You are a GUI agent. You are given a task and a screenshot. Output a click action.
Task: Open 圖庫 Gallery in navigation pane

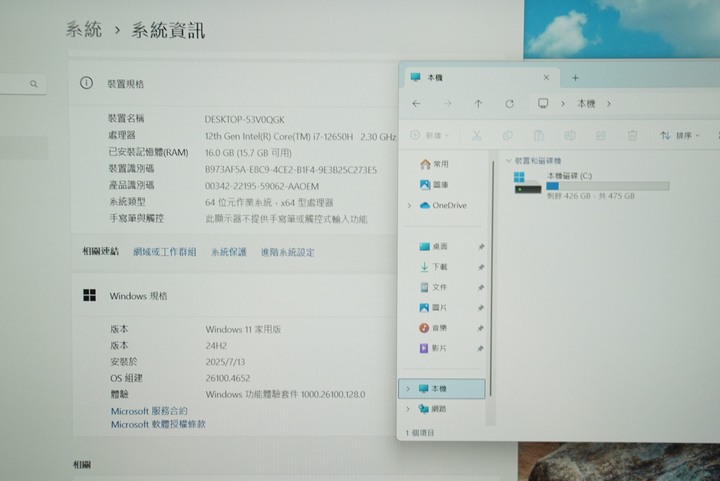tap(434, 185)
